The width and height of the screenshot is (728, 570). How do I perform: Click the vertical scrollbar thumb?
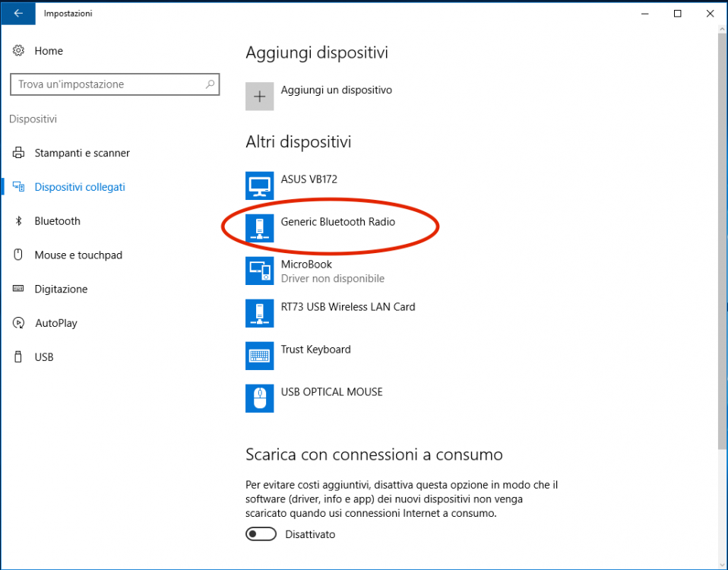coord(723,241)
